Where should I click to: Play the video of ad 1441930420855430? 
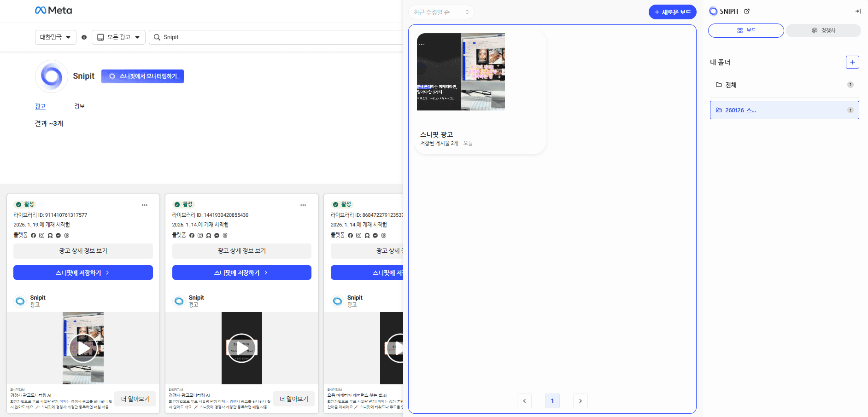pos(242,348)
